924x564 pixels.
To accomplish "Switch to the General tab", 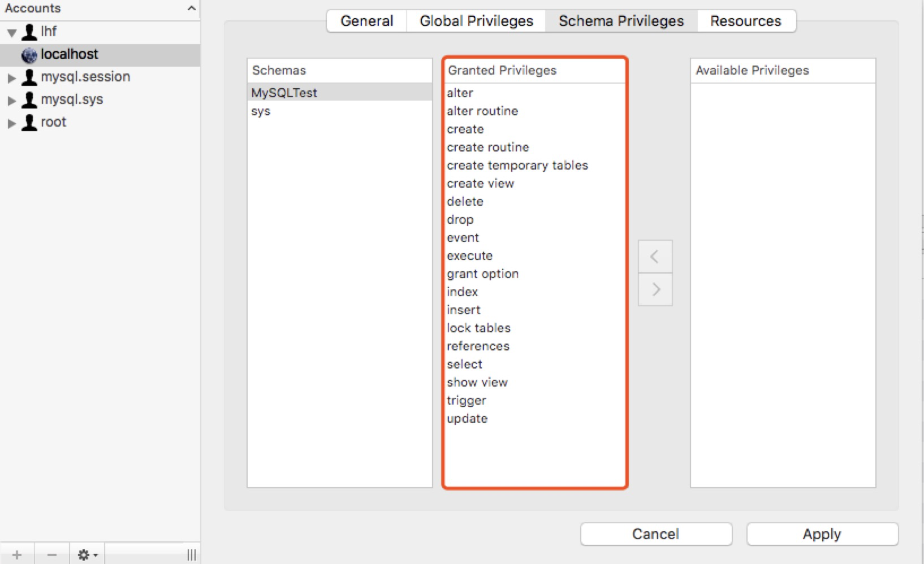I will click(366, 21).
